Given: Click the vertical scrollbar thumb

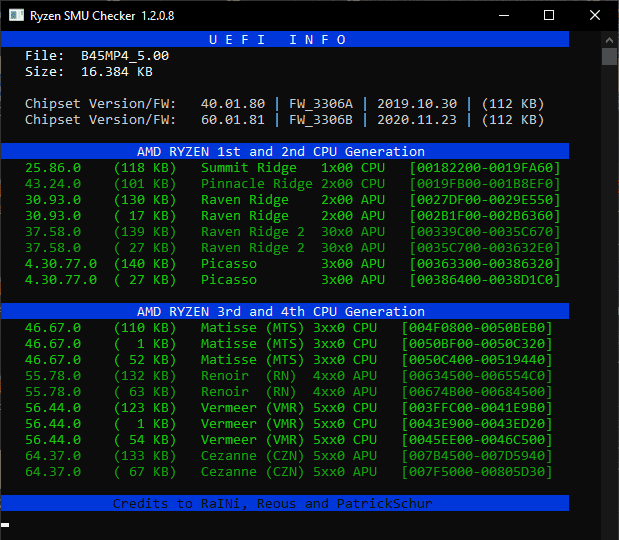Looking at the screenshot, I should [x=609, y=56].
